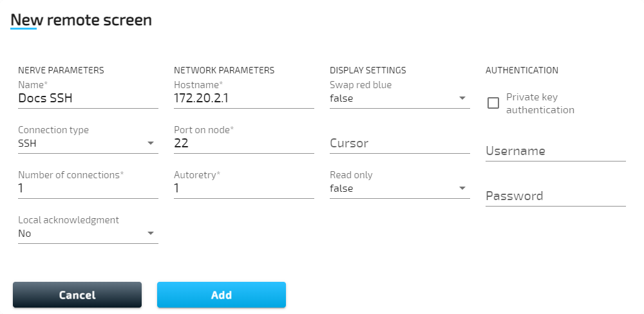The width and height of the screenshot is (644, 314).
Task: Click the NETWORK PARAMETERS section heading
Action: pos(224,70)
